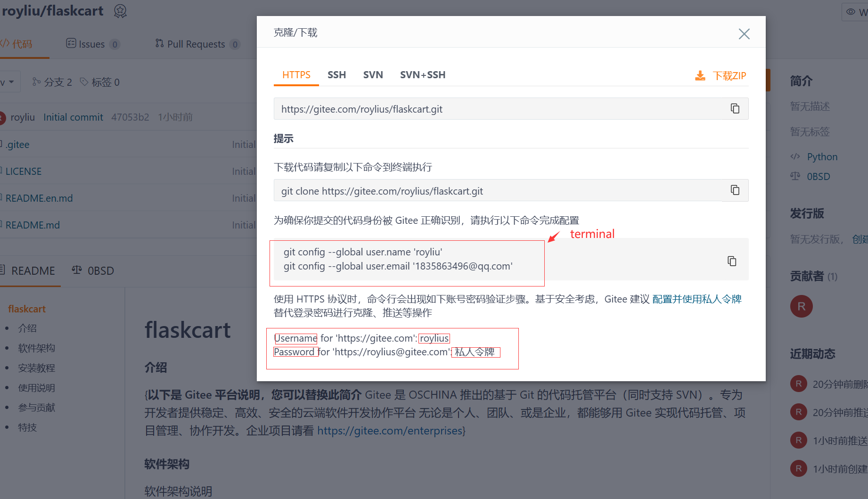Image resolution: width=868 pixels, height=499 pixels.
Task: Click the code icon beside Python
Action: click(x=795, y=156)
